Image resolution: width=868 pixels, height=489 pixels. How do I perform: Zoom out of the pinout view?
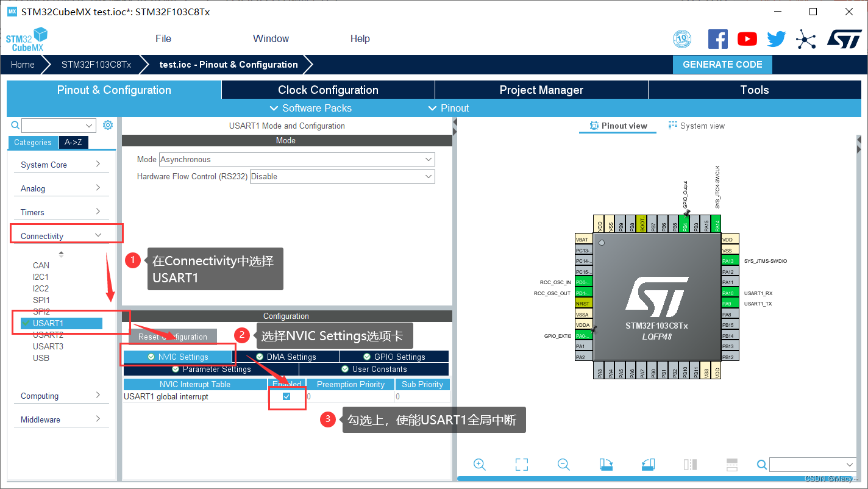pyautogui.click(x=564, y=465)
